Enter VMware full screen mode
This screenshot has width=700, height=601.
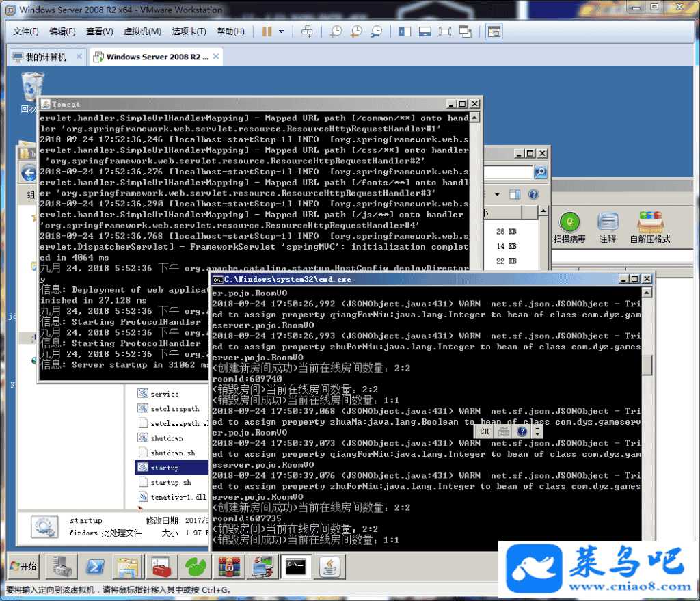(x=445, y=31)
